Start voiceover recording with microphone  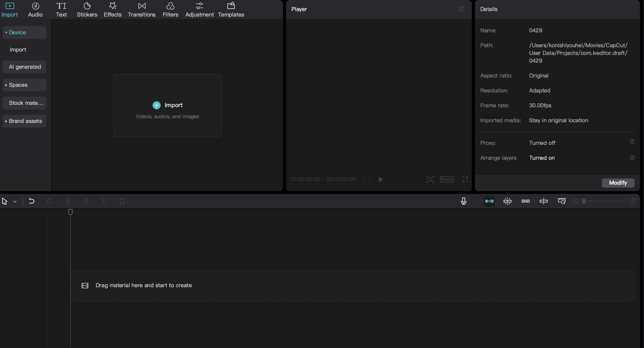(463, 201)
